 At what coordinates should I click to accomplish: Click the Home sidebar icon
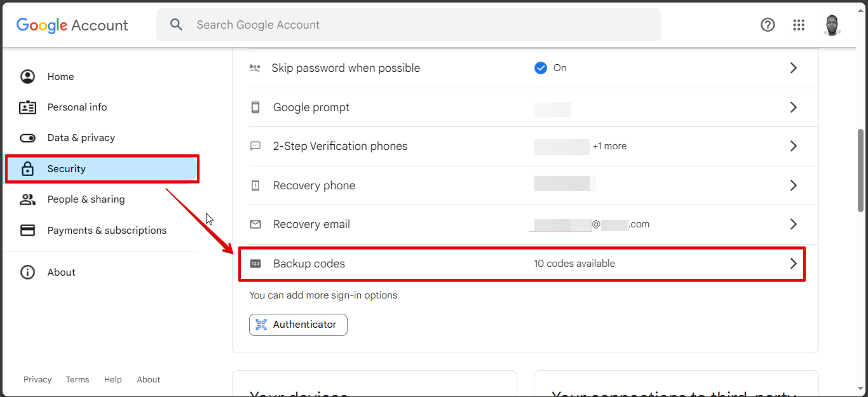(27, 77)
